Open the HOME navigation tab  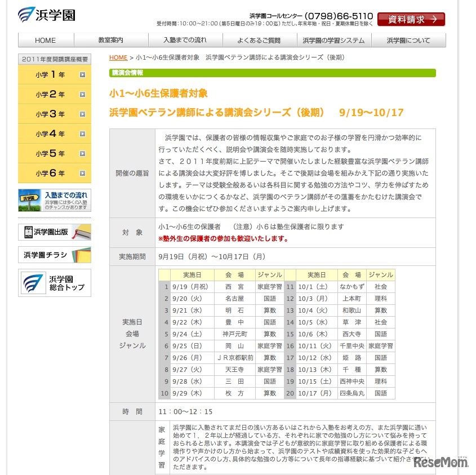46,40
